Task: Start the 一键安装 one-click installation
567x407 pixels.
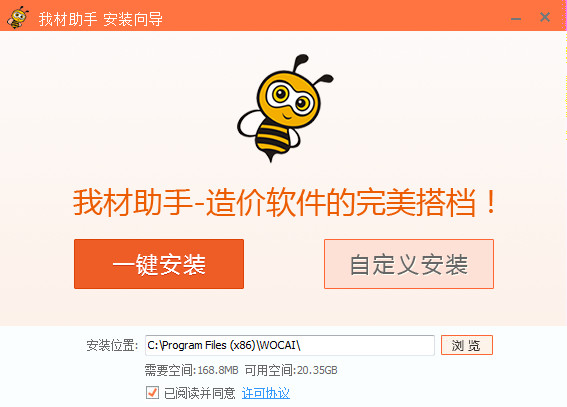Action: pos(159,264)
